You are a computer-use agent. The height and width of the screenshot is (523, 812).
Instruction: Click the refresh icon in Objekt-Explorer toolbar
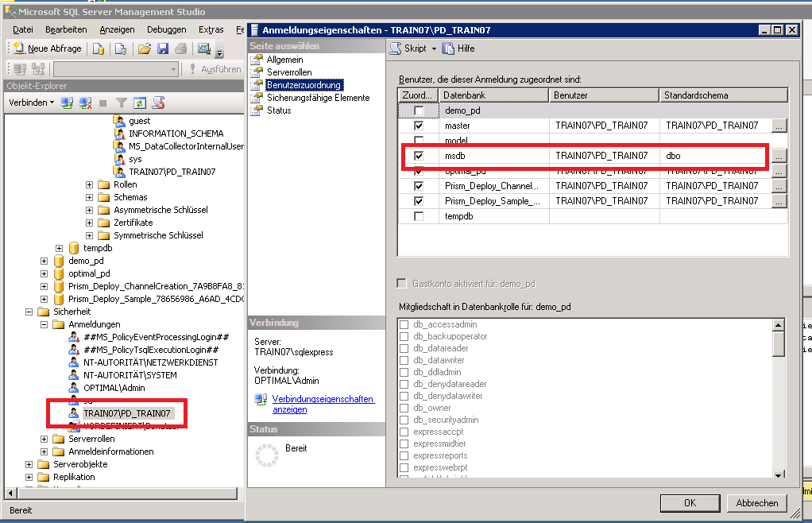[x=140, y=103]
